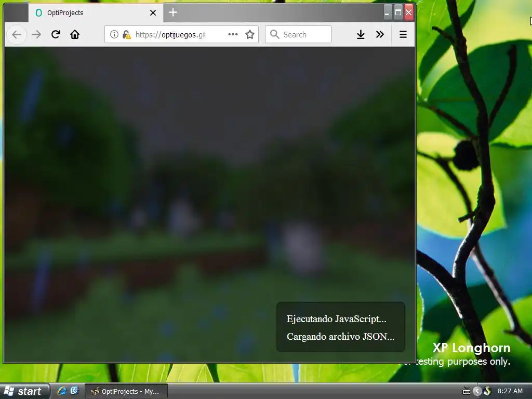Viewport: 532px width, 399px height.
Task: Go back to the previous page
Action: tap(17, 34)
